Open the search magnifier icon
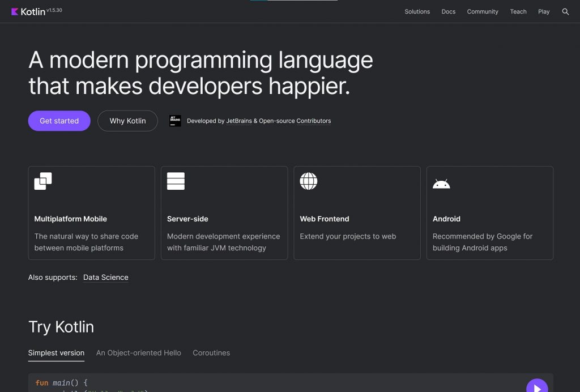The height and width of the screenshot is (392, 580). tap(565, 12)
